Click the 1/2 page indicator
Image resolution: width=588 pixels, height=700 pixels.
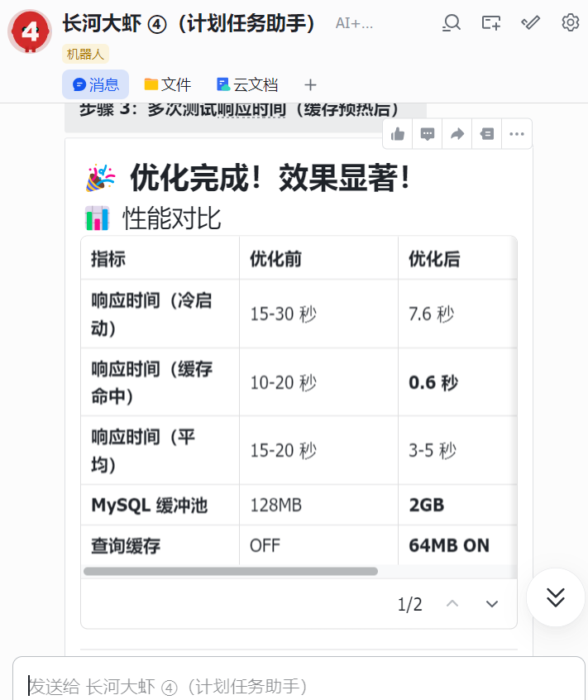[x=409, y=605]
